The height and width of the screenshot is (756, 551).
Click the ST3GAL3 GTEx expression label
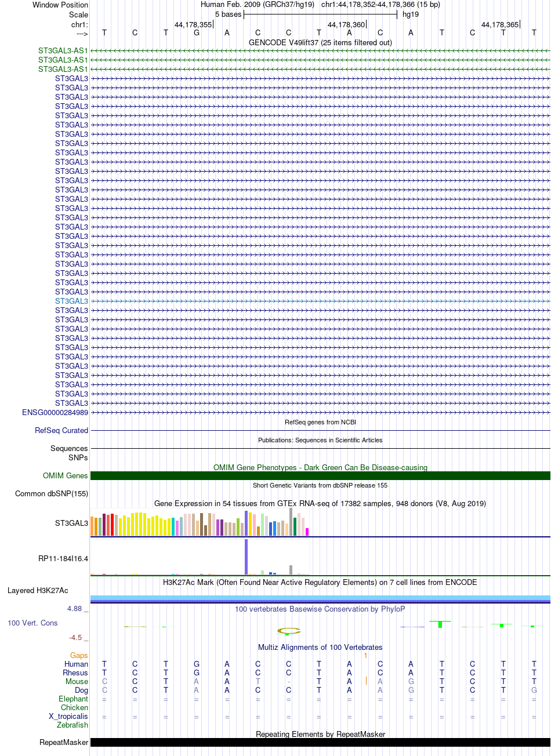(x=71, y=523)
